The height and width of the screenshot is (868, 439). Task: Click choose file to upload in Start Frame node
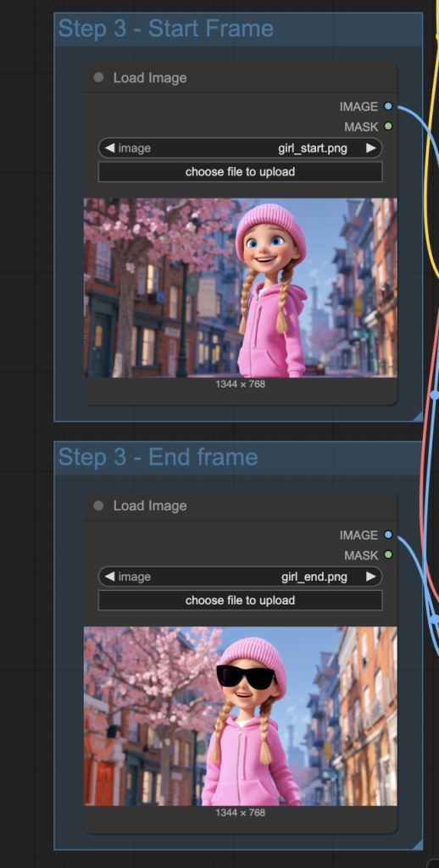[x=240, y=171]
